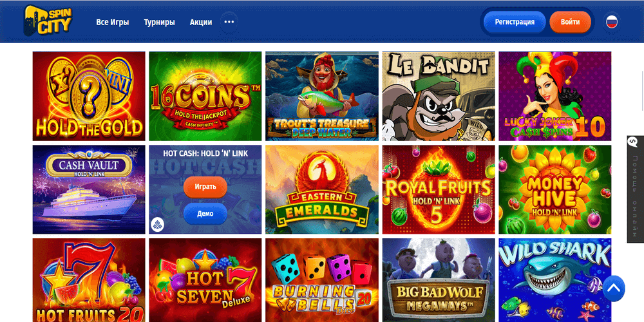Click the Войти login button
This screenshot has width=644, height=322.
[x=570, y=22]
